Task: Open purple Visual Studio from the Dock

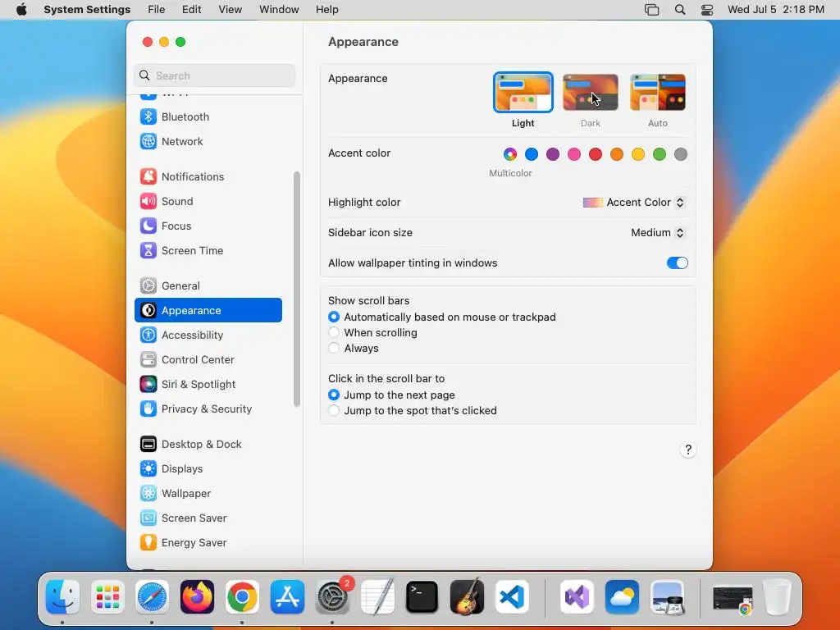Action: [x=577, y=597]
